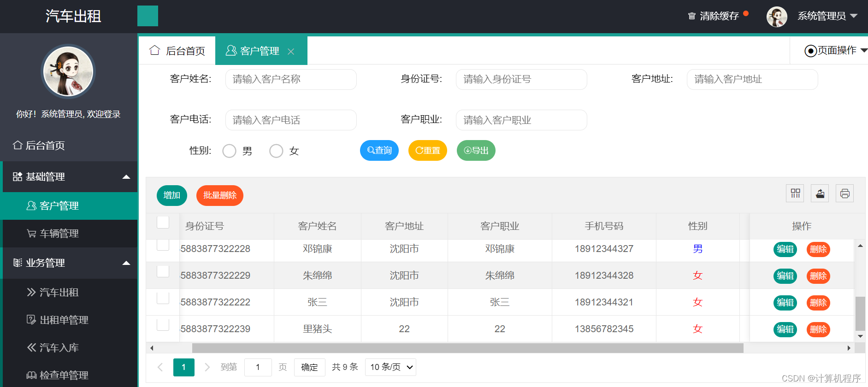
Task: Click 删除 for the 里猪头 row
Action: tap(818, 329)
